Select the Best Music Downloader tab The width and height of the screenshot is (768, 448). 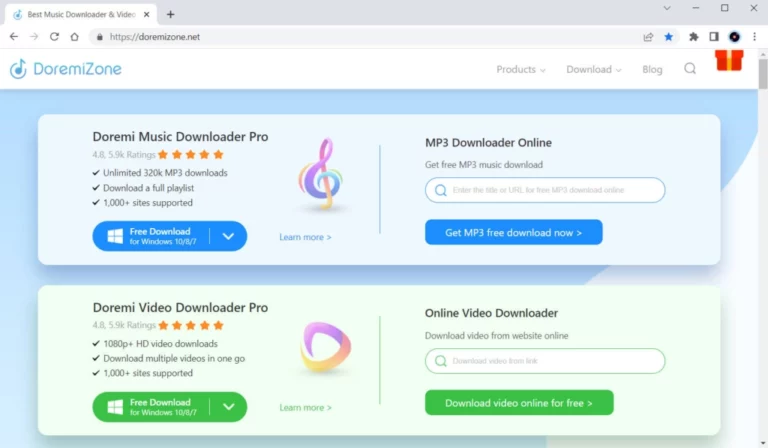click(x=81, y=15)
